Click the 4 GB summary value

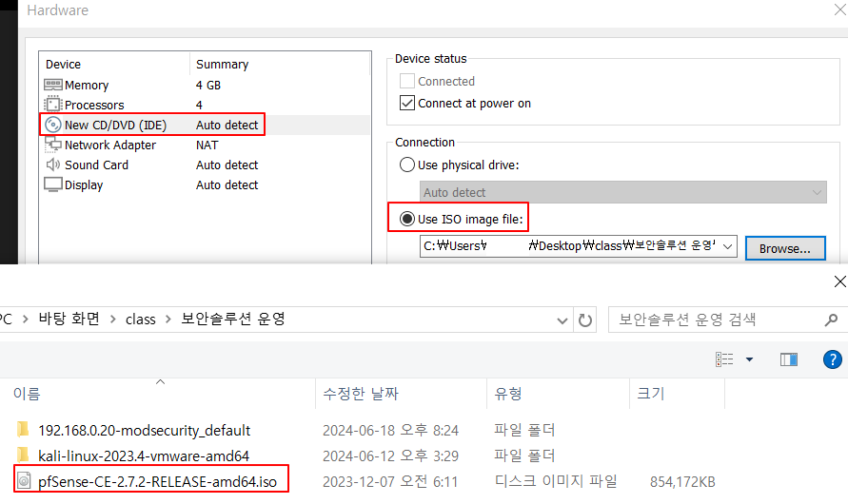point(208,85)
